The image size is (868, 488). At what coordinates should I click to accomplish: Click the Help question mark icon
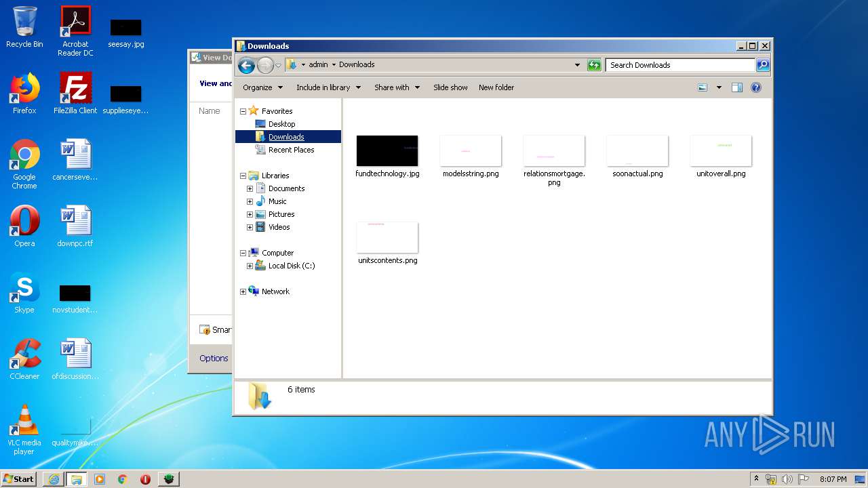[x=756, y=87]
